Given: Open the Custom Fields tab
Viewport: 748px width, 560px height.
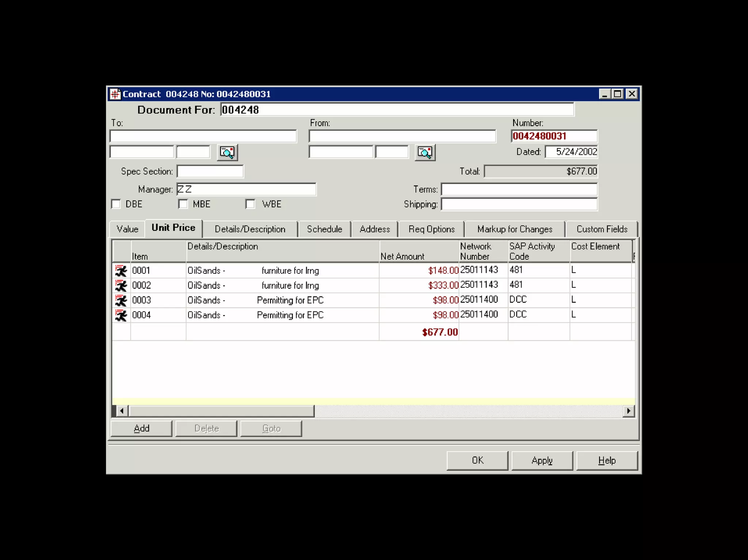Looking at the screenshot, I should (x=602, y=229).
